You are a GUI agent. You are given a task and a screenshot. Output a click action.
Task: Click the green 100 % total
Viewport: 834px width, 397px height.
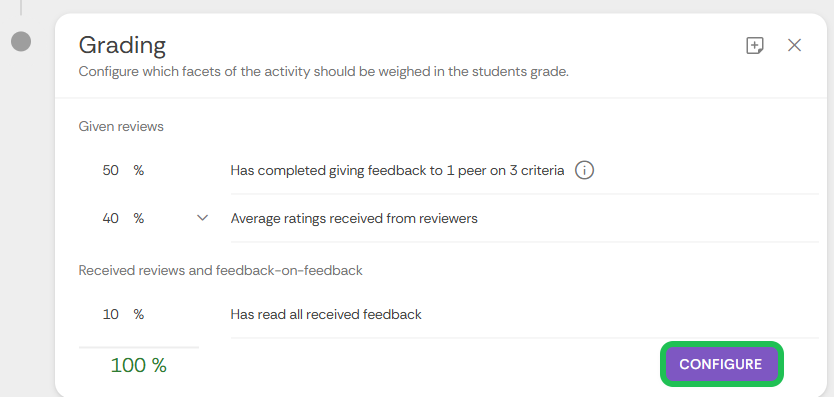tap(138, 365)
